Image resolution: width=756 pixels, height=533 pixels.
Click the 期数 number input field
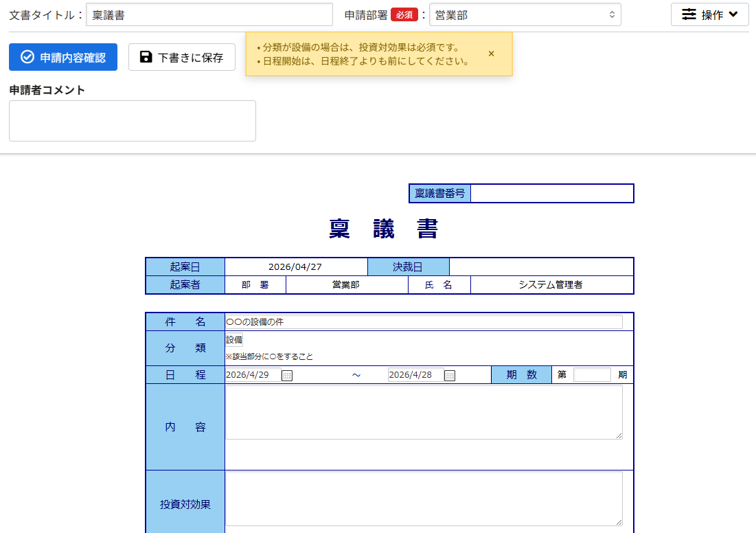click(592, 375)
